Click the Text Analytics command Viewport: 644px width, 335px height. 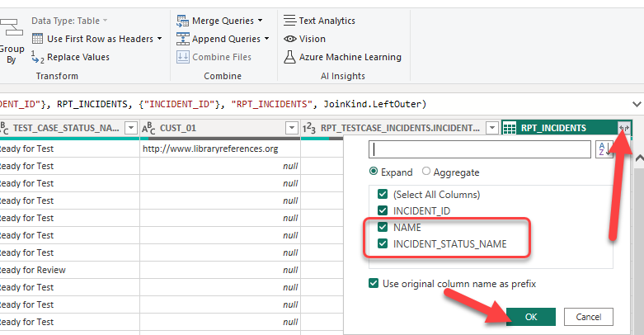point(327,21)
